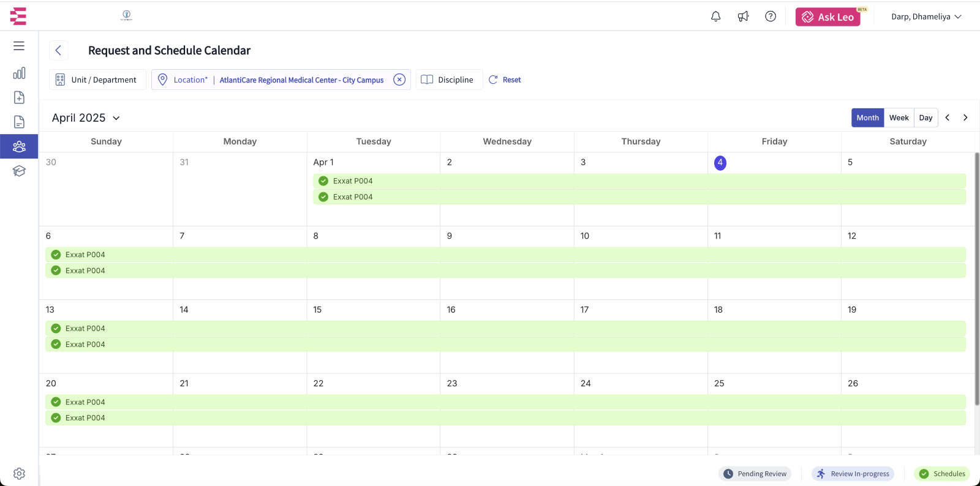Open Ask Leo assistant
The image size is (980, 486).
click(x=827, y=17)
